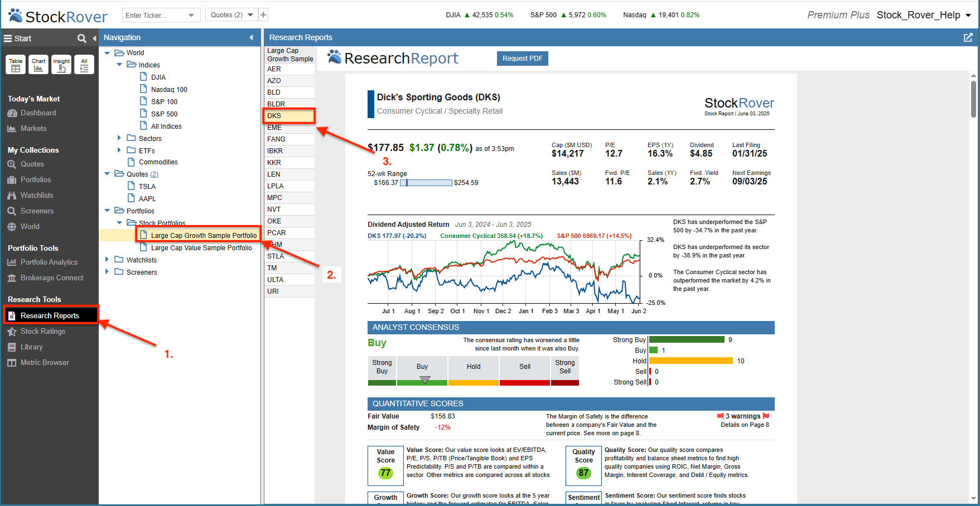Select the FANG ticker row
Image resolution: width=980 pixels, height=506 pixels.
290,139
